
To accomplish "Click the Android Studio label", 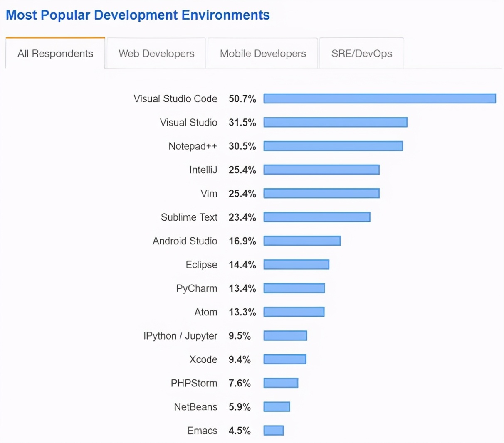I will click(x=185, y=241).
